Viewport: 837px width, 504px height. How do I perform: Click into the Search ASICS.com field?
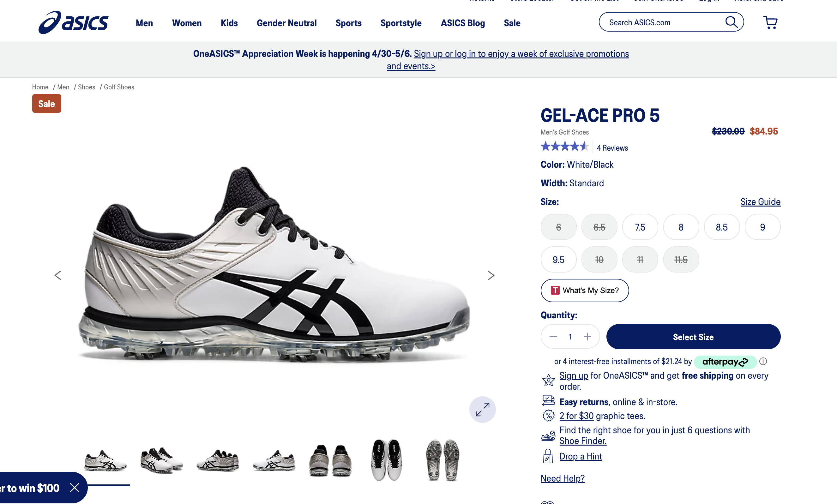tap(662, 22)
